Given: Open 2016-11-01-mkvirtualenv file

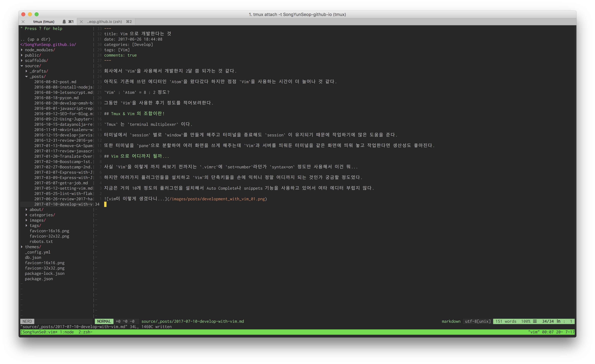Looking at the screenshot, I should coord(63,130).
